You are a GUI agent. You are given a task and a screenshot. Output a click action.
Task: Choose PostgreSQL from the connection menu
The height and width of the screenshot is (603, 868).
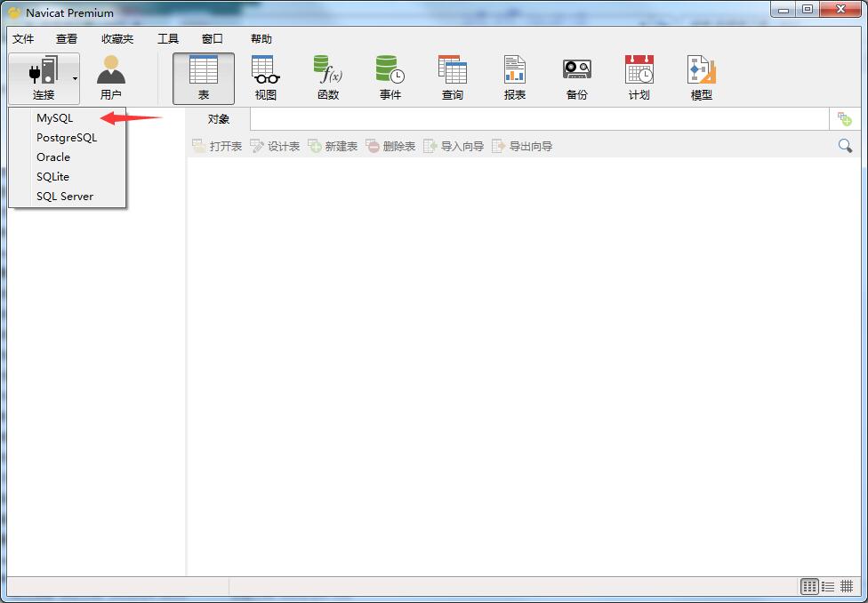click(68, 137)
